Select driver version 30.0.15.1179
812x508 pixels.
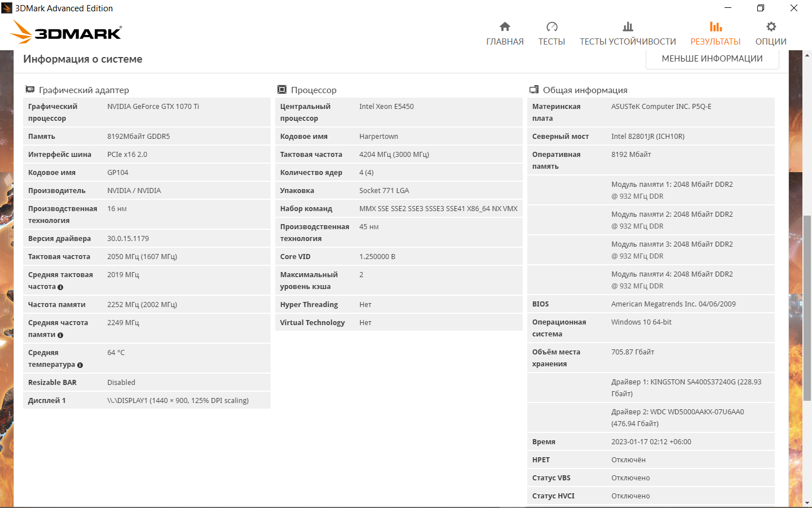pos(129,239)
